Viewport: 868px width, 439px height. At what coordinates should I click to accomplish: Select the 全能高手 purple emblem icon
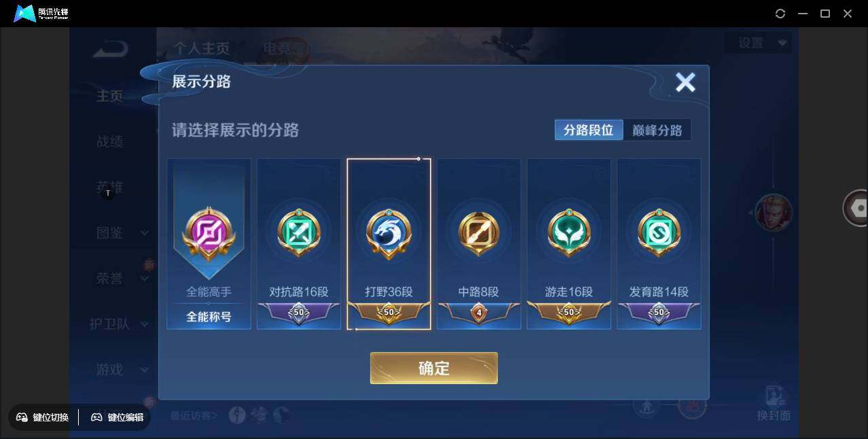209,232
